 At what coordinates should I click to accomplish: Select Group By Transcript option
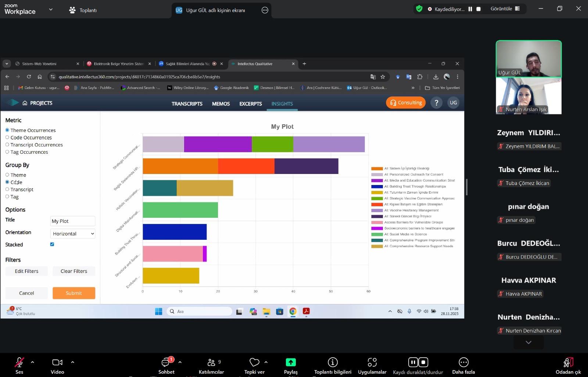pos(7,189)
